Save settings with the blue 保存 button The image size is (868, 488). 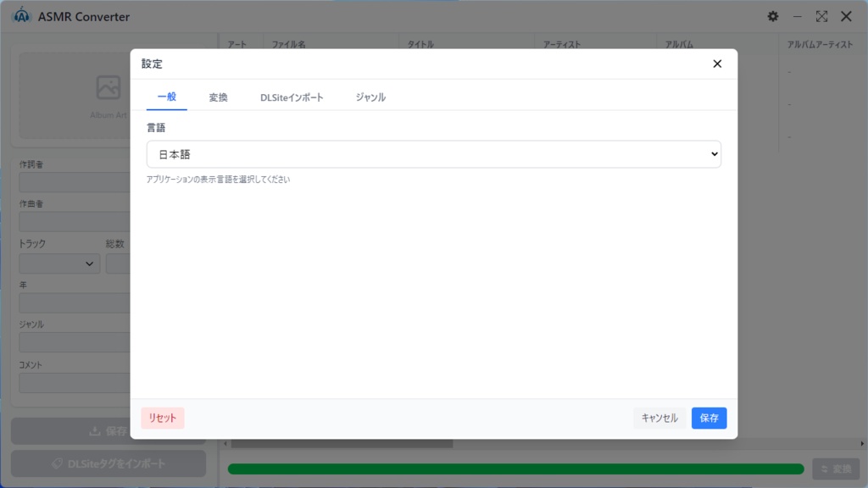click(x=709, y=418)
